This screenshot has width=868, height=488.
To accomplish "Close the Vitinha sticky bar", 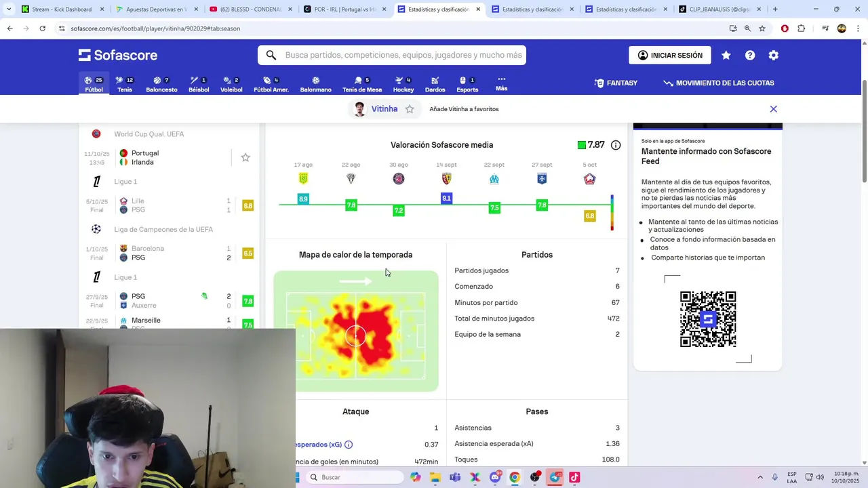I will pyautogui.click(x=773, y=109).
